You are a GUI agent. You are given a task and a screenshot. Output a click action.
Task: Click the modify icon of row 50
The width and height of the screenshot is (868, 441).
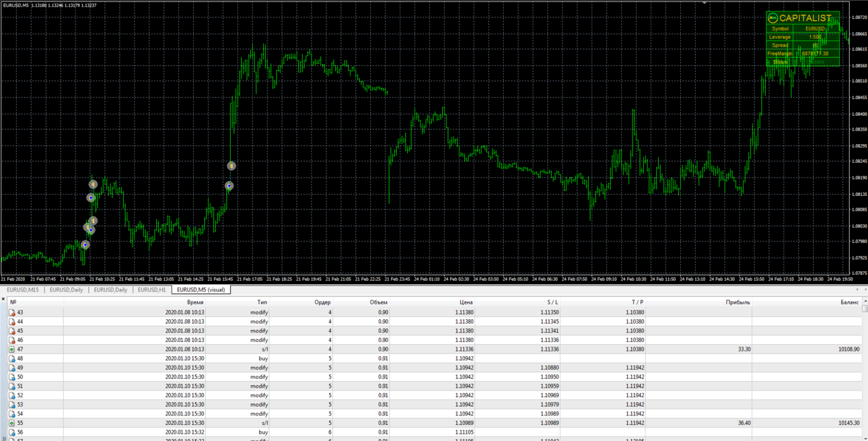12,377
